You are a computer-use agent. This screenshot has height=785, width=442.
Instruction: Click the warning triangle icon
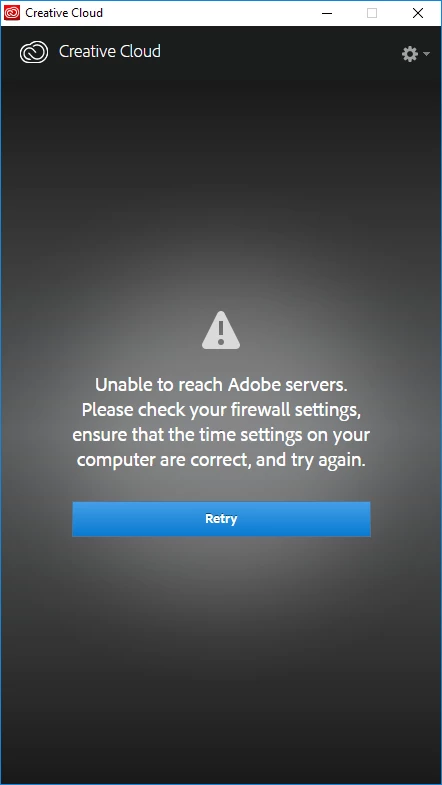[221, 330]
